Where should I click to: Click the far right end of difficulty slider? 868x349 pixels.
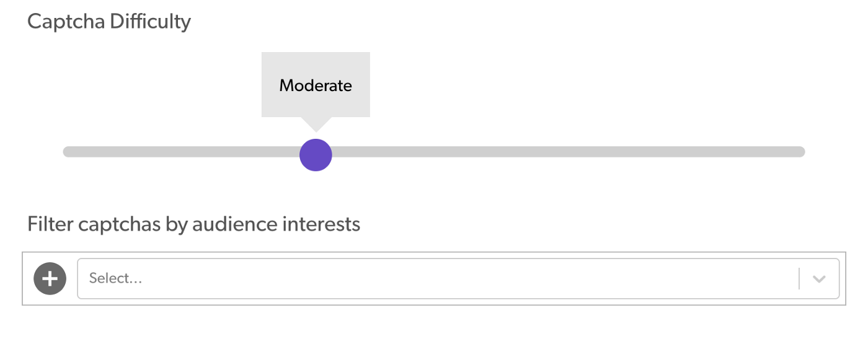[800, 152]
